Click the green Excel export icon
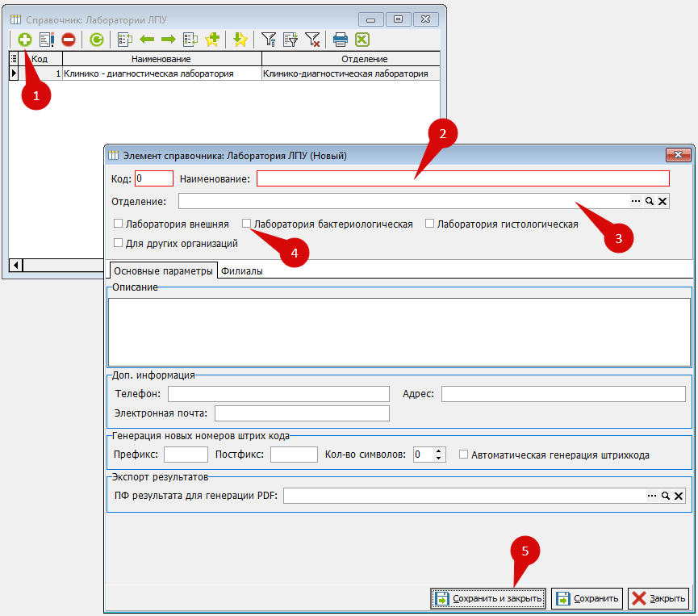The image size is (698, 616). (x=362, y=39)
